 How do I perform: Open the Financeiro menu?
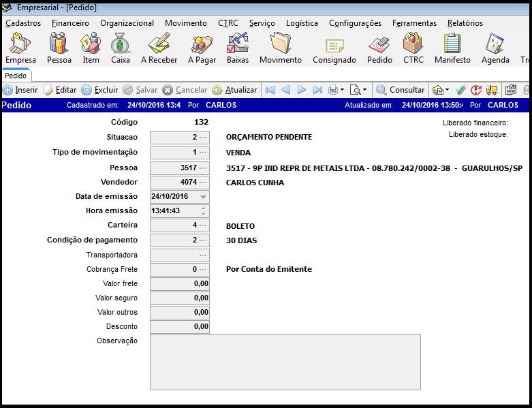(x=70, y=23)
